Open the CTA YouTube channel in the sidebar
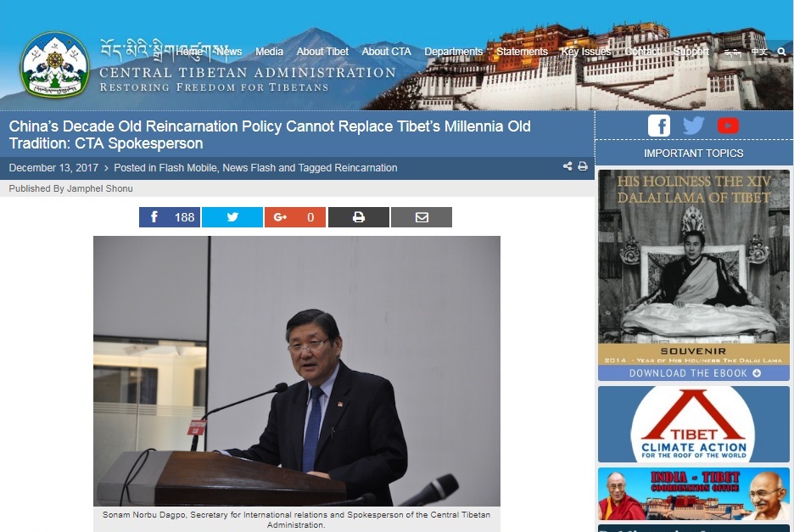This screenshot has height=532, width=794. click(x=728, y=126)
